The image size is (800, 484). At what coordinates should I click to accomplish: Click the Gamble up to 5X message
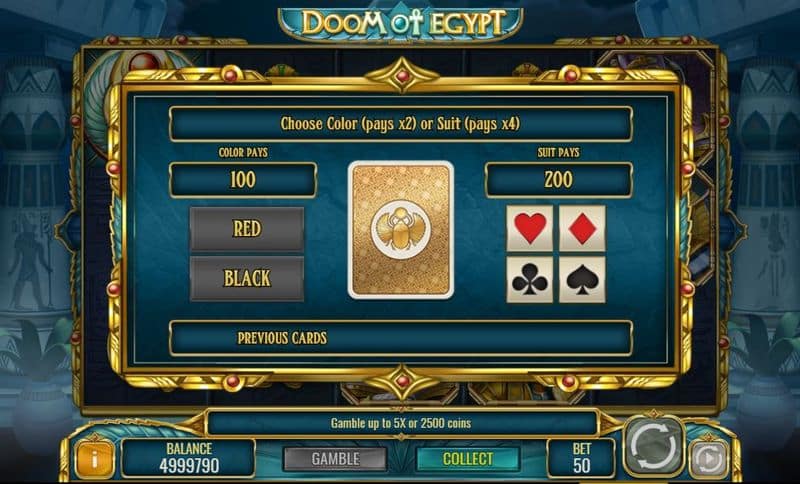click(401, 423)
